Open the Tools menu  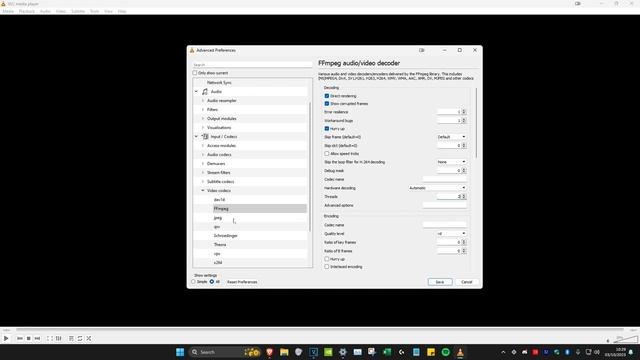94,11
